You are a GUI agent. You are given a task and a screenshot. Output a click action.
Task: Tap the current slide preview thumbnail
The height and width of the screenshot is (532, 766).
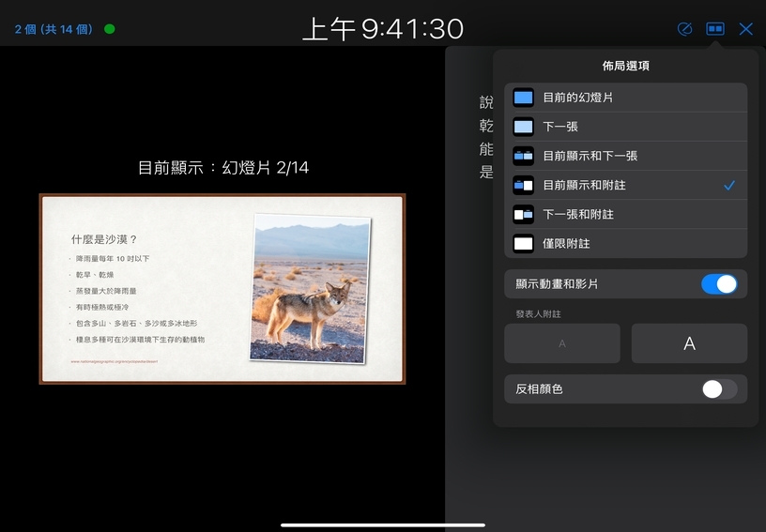(x=222, y=289)
